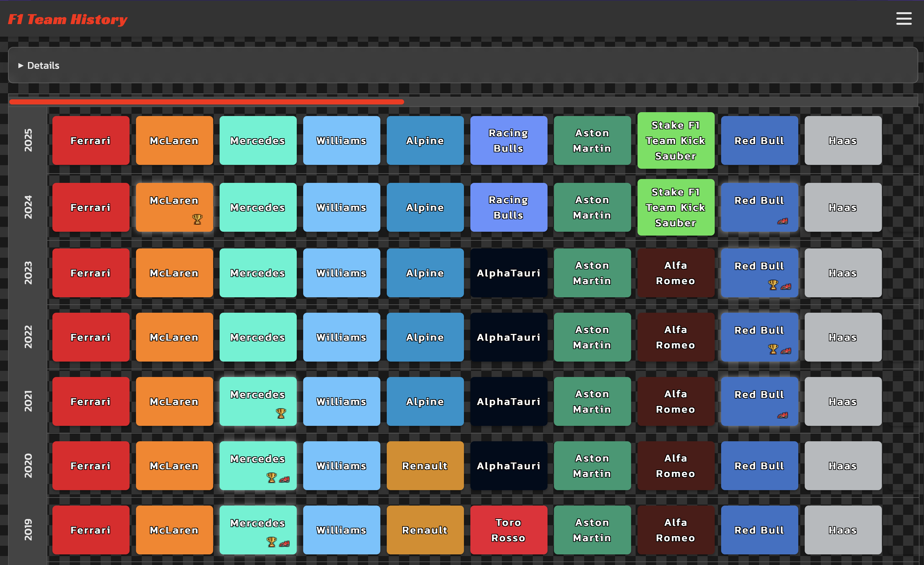Click the race car icon on 2023 Red Bull
This screenshot has width=924, height=565.
click(x=786, y=286)
